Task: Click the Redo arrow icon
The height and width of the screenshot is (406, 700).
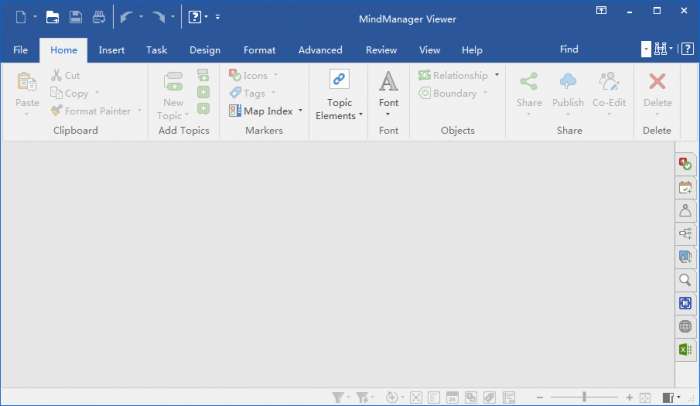Action: [158, 17]
